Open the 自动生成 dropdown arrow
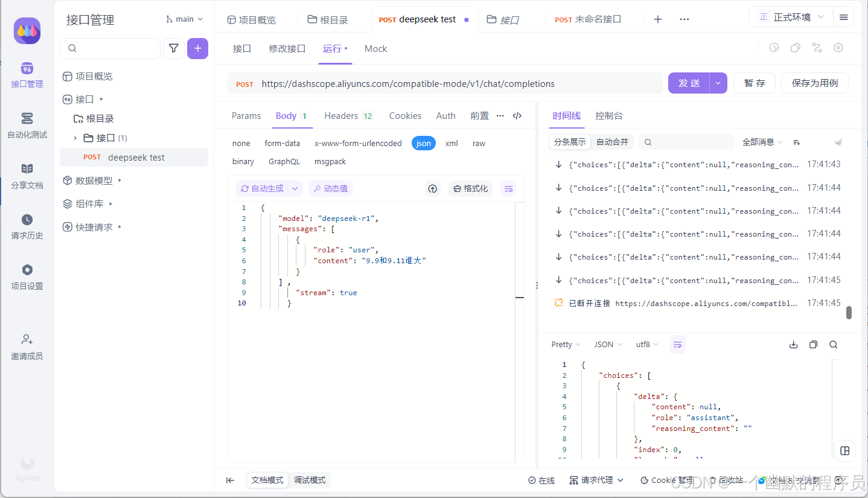868x498 pixels. [295, 189]
